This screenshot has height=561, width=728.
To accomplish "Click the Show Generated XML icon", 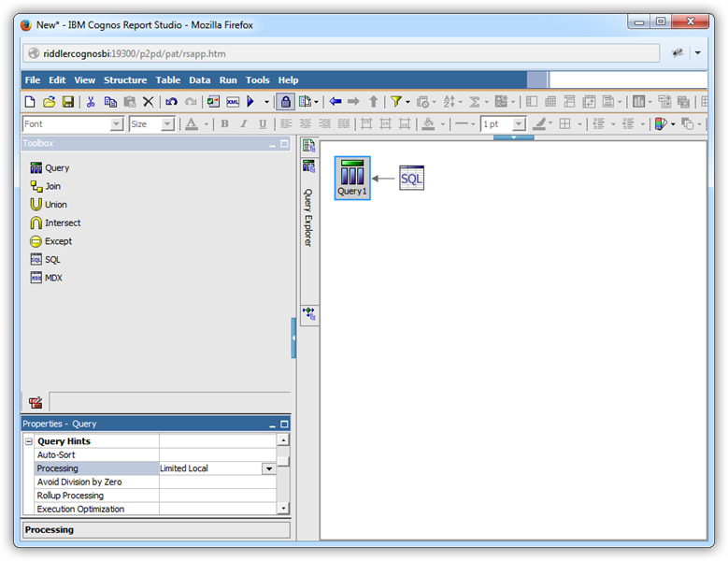I will (x=233, y=102).
